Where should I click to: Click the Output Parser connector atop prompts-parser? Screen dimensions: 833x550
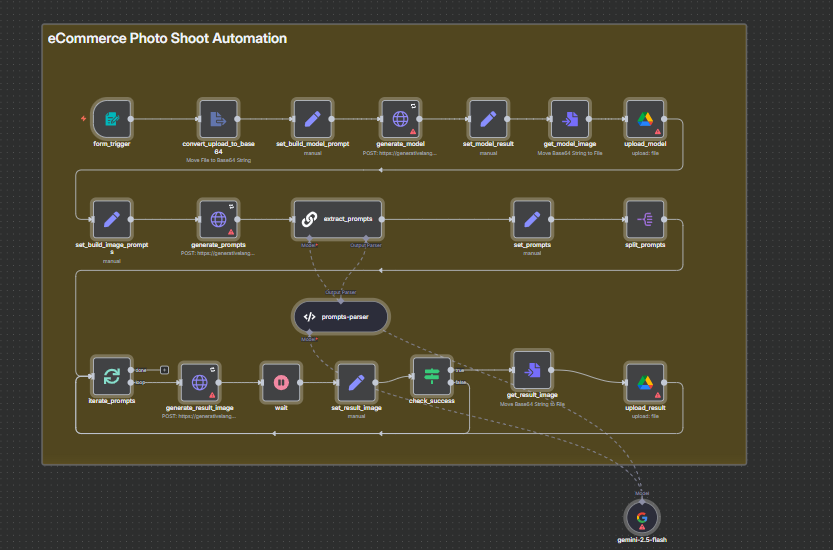coord(341,300)
